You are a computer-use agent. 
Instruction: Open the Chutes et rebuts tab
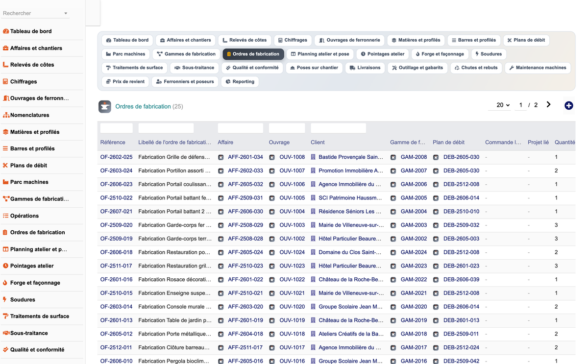(476, 68)
